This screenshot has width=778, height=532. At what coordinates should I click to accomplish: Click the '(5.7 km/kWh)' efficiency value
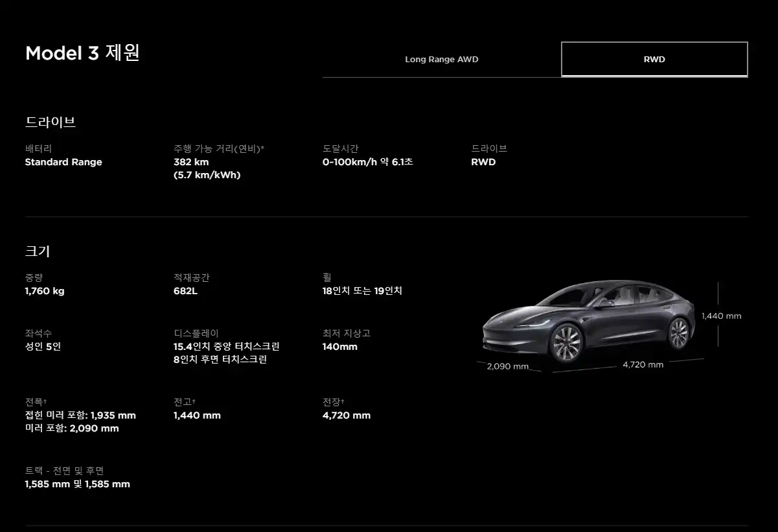[207, 175]
